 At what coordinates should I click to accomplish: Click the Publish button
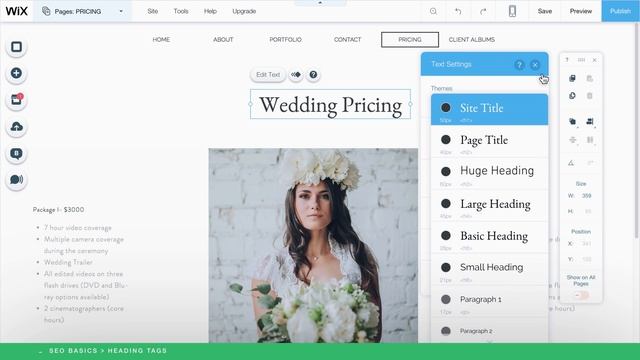(x=620, y=11)
